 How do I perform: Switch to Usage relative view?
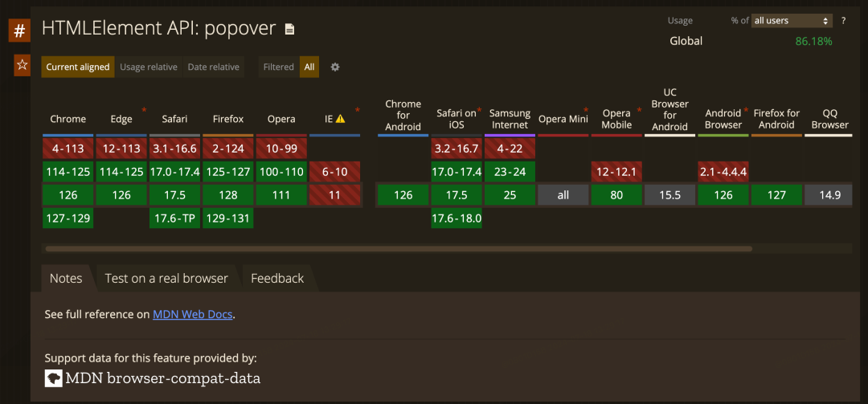[149, 67]
